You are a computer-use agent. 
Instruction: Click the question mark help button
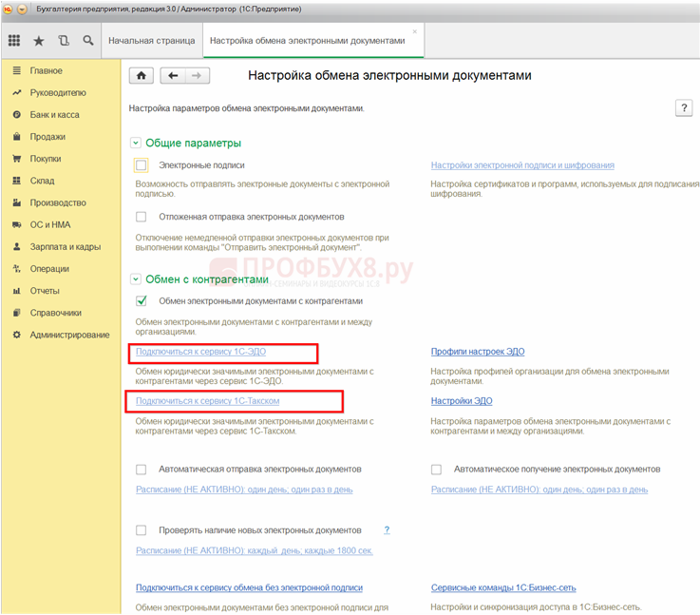coord(683,108)
